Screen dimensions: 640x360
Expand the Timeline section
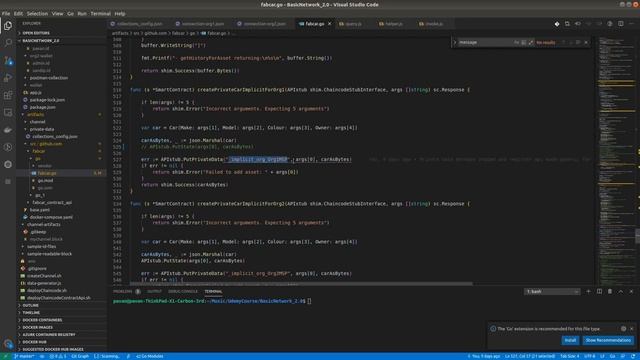(x=62, y=313)
